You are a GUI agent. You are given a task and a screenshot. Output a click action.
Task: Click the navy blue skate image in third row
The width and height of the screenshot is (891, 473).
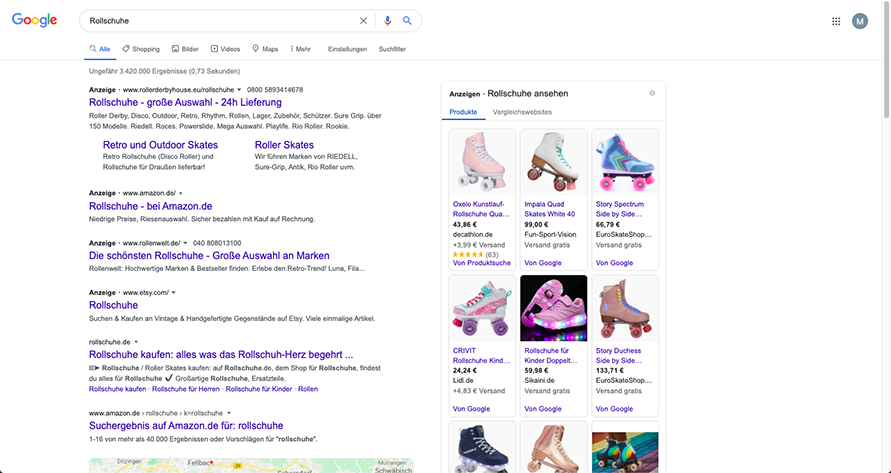coord(482,448)
